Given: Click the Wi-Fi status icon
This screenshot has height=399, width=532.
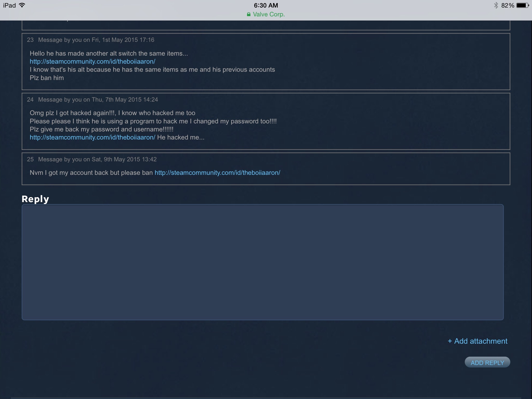Looking at the screenshot, I should tap(22, 5).
